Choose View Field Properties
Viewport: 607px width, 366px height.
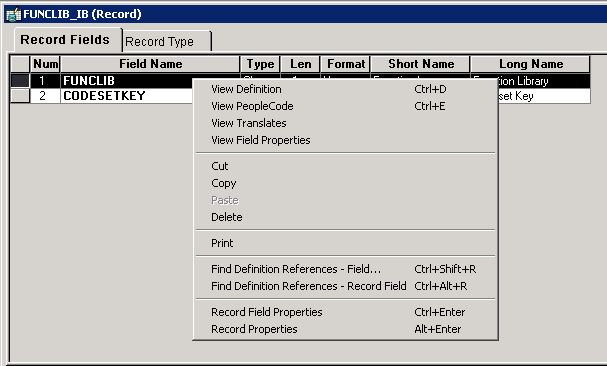(x=345, y=140)
